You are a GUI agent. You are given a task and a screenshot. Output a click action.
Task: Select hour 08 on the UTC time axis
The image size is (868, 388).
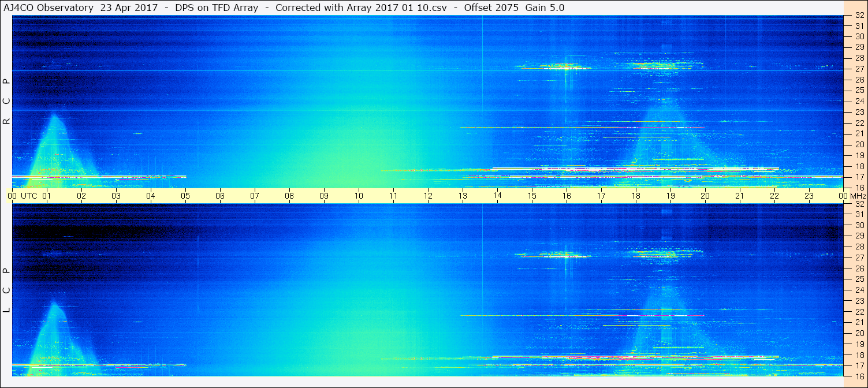pos(289,196)
